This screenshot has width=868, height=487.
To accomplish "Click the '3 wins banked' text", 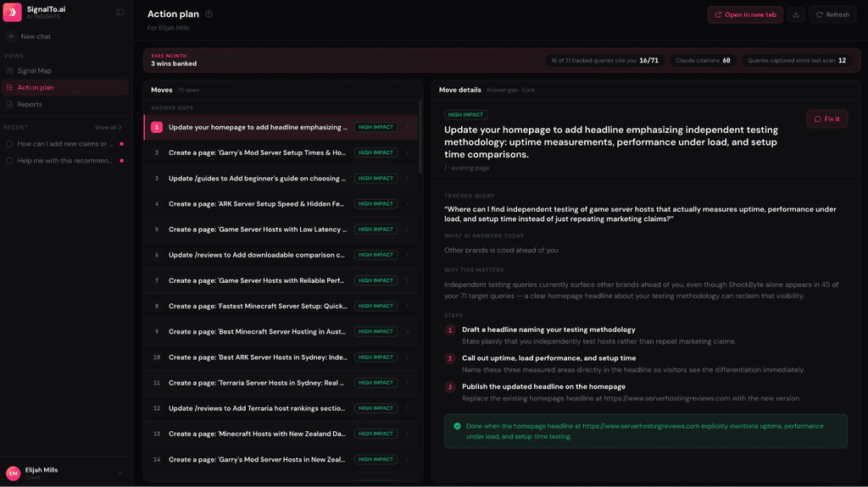I will click(174, 64).
